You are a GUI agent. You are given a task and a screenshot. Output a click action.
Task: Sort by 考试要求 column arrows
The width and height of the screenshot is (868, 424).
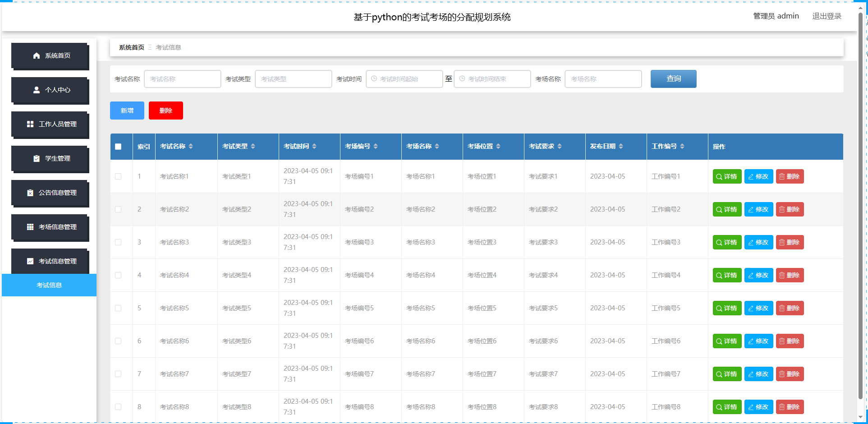[560, 146]
